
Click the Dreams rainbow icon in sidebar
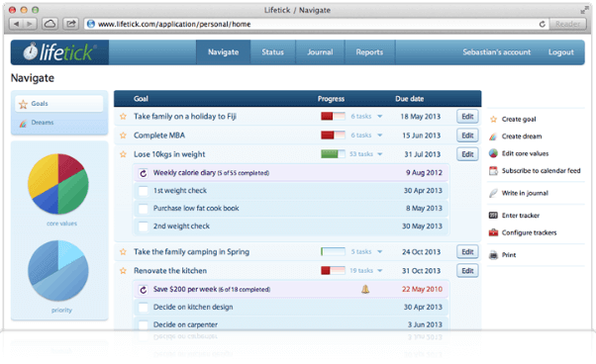tap(23, 123)
